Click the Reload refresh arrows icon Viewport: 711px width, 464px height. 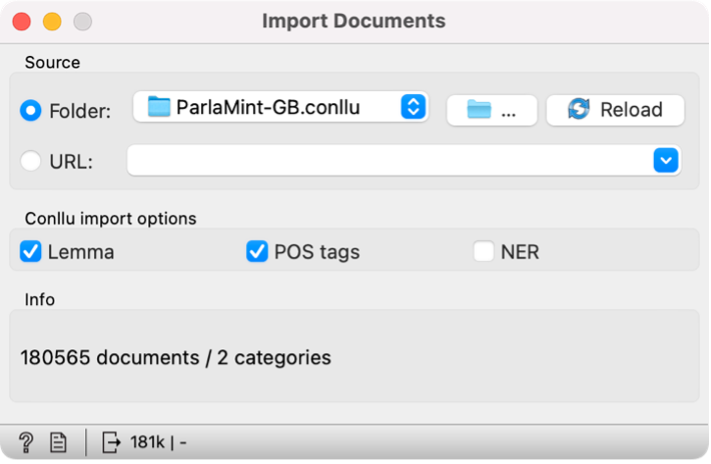click(578, 109)
